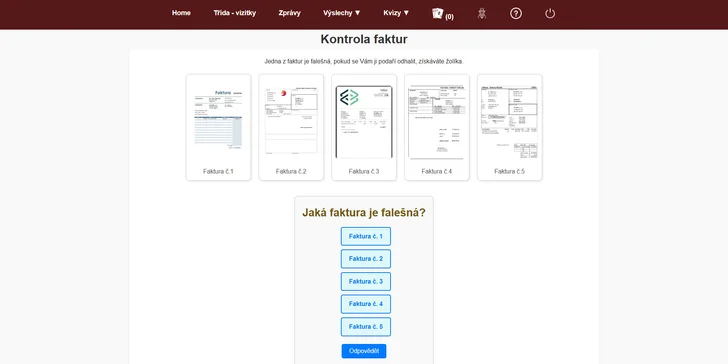Open the Faktura č.5 thumbnail
This screenshot has height=364, width=728.
510,127
